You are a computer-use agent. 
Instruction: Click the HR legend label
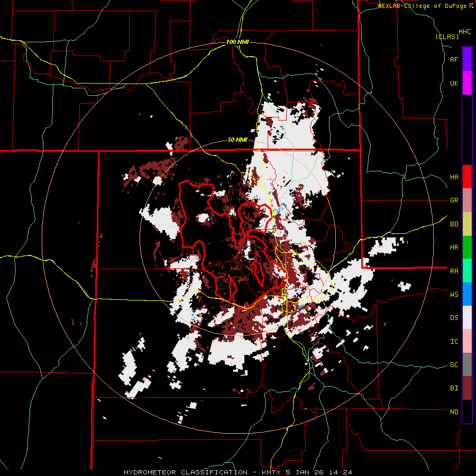click(x=454, y=248)
